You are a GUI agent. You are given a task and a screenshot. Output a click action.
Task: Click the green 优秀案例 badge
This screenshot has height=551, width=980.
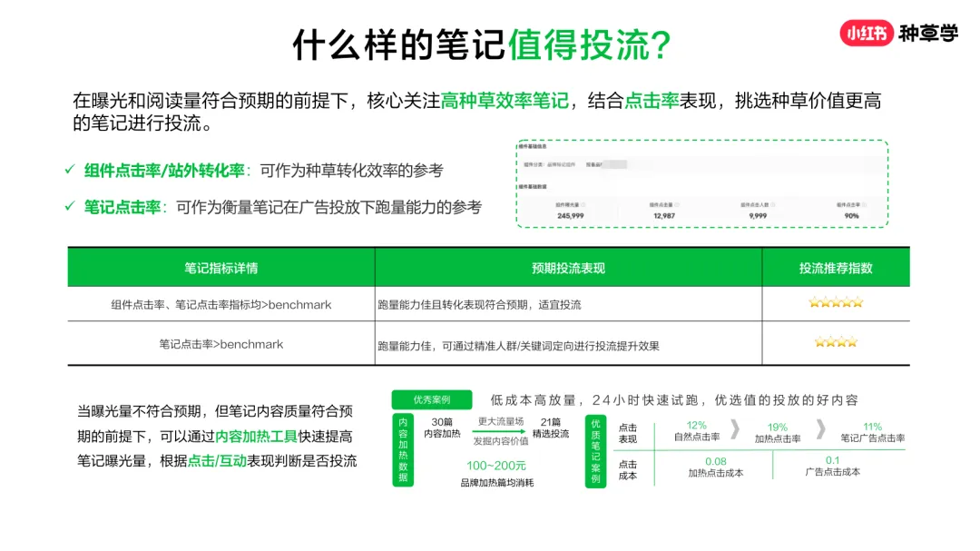pyautogui.click(x=432, y=399)
